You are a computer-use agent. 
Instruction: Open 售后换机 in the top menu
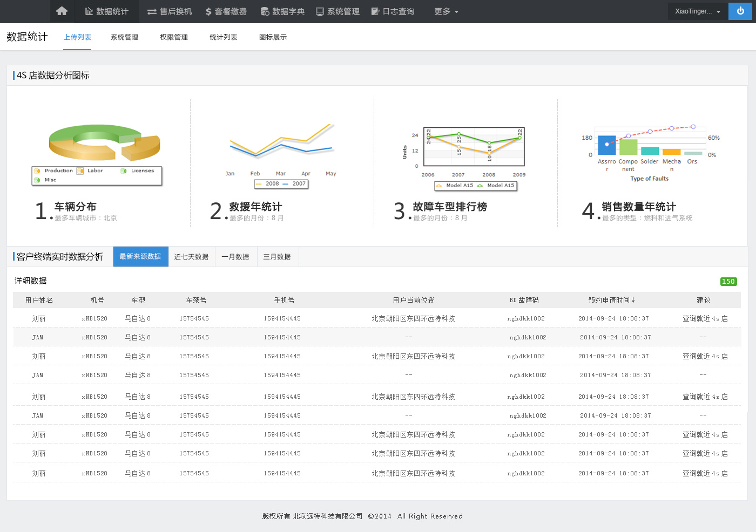(170, 11)
